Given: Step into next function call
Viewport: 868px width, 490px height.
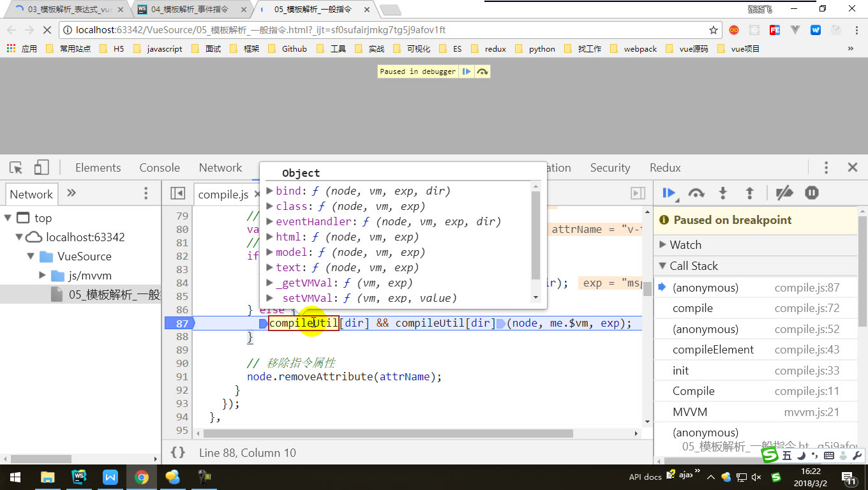Looking at the screenshot, I should (723, 193).
